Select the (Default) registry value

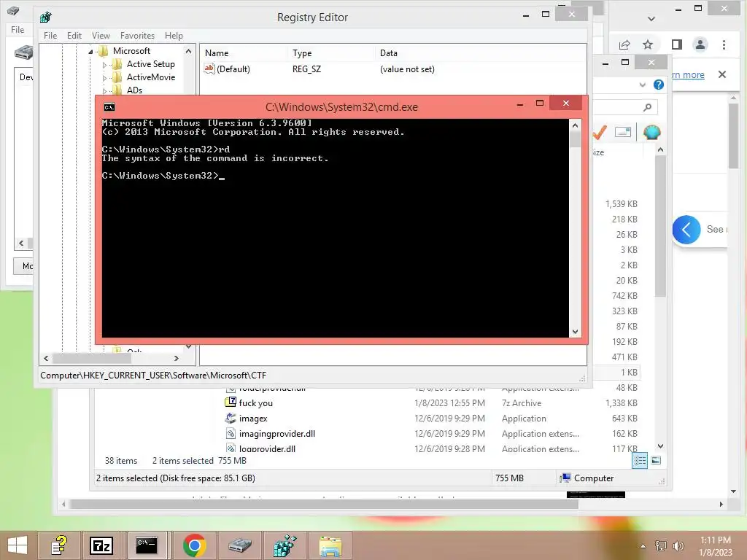pos(233,69)
